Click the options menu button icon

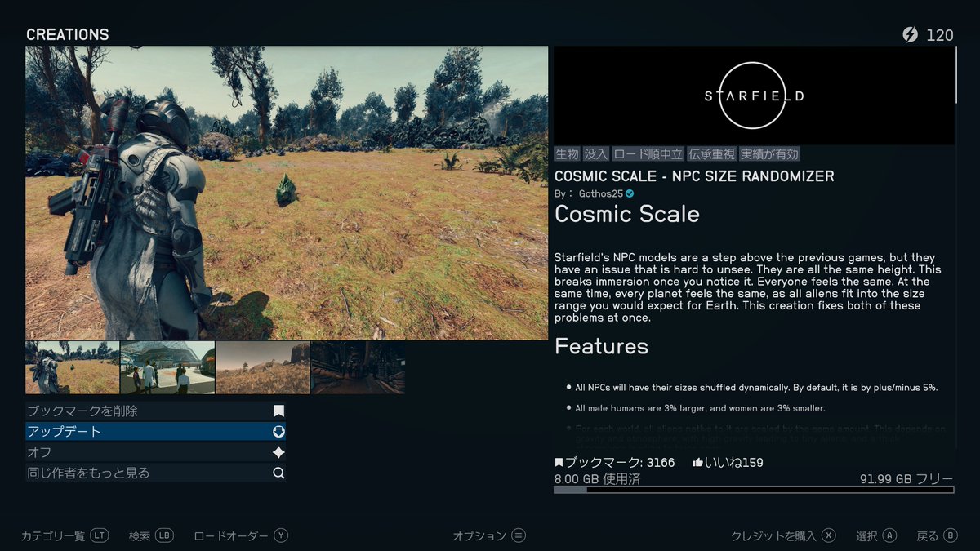[x=519, y=535]
